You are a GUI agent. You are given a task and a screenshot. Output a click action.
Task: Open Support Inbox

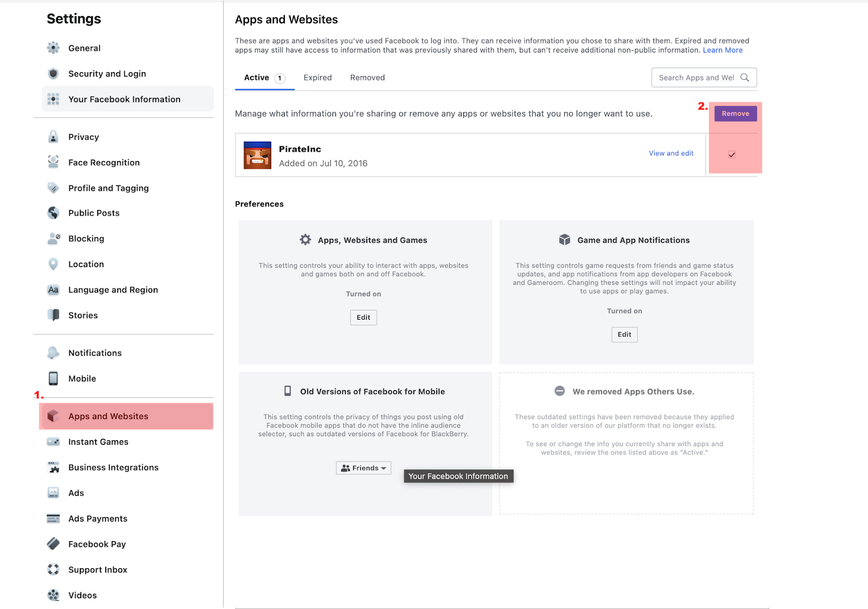point(127,569)
